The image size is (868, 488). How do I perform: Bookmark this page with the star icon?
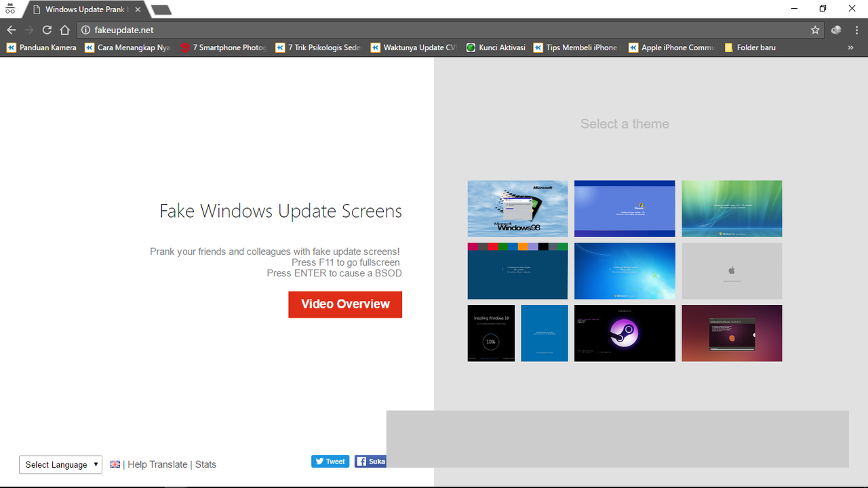click(x=815, y=30)
